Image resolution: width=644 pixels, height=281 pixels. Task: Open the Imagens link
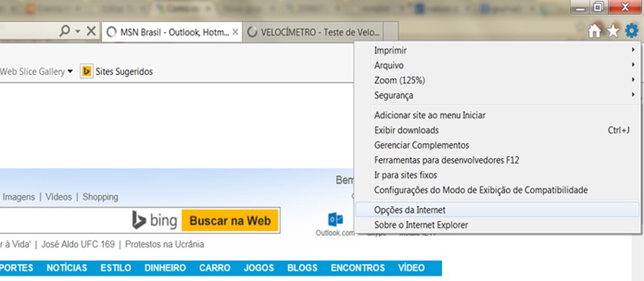19,197
